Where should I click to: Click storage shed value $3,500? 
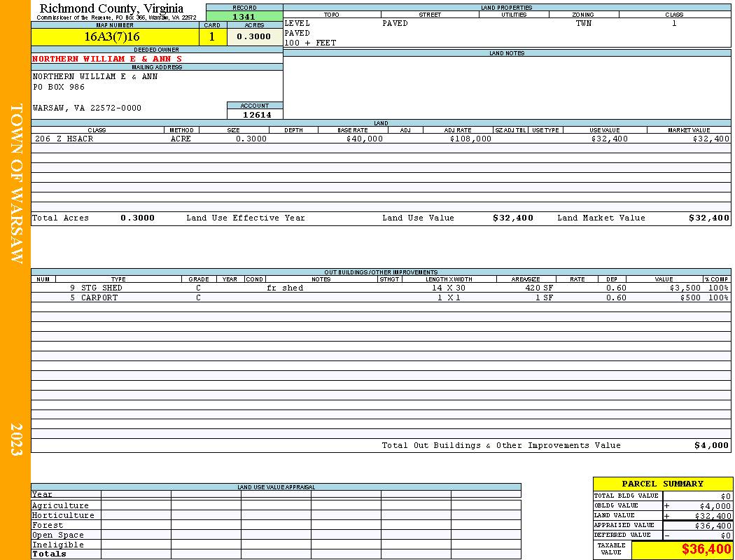[685, 288]
